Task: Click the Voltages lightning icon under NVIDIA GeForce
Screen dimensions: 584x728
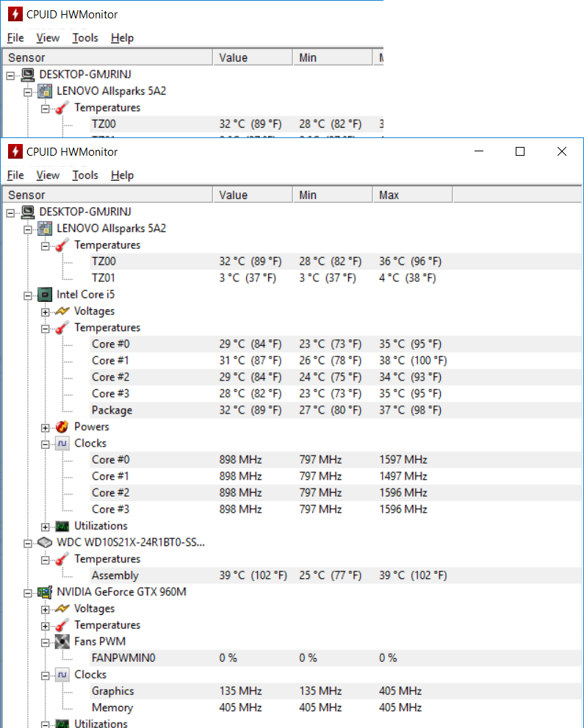Action: click(x=62, y=608)
